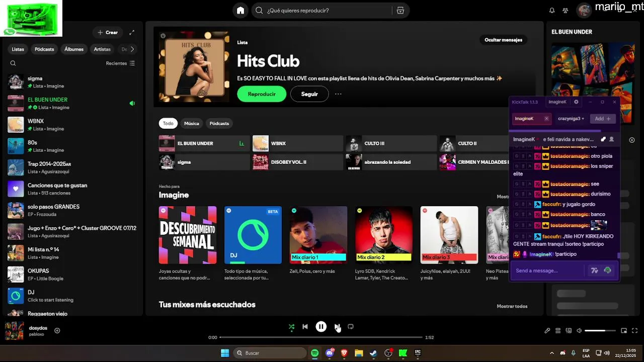The width and height of the screenshot is (644, 362).
Task: Toggle repeat mode
Action: 351,326
